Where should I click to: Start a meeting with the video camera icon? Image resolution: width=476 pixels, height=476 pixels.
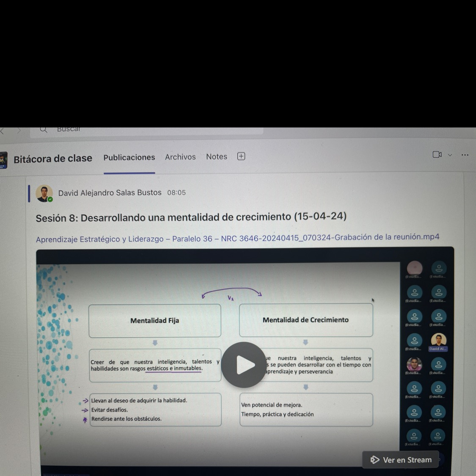437,155
